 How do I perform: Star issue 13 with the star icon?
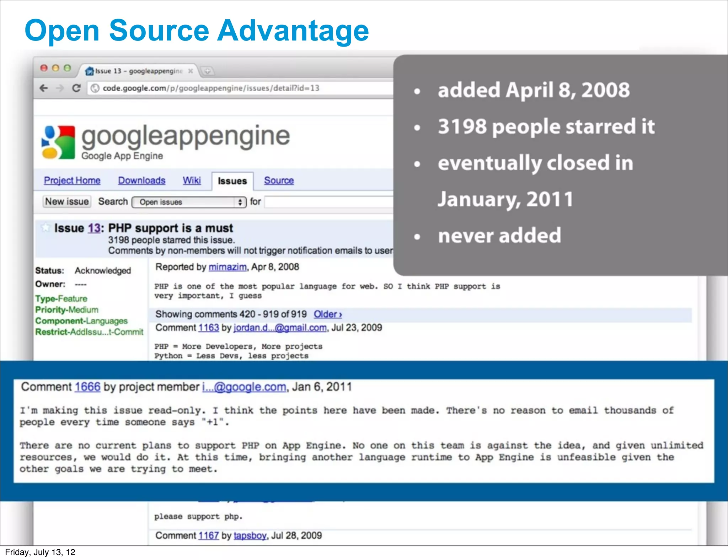45,227
